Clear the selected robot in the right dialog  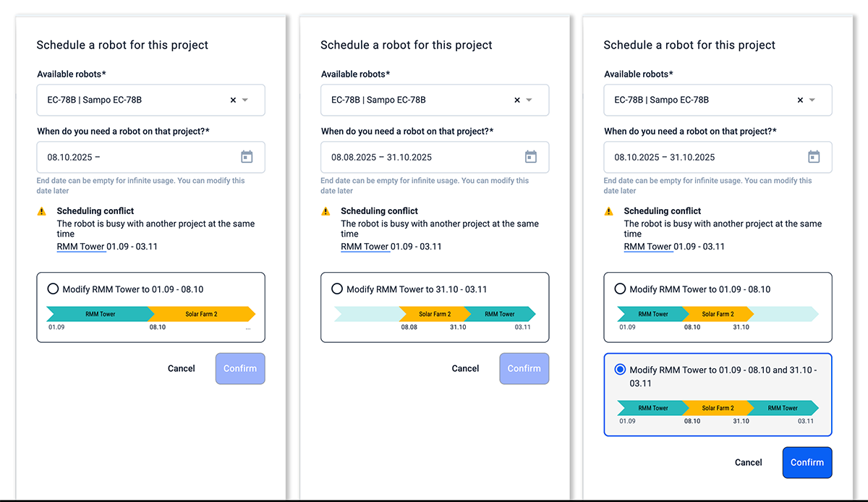coord(800,100)
